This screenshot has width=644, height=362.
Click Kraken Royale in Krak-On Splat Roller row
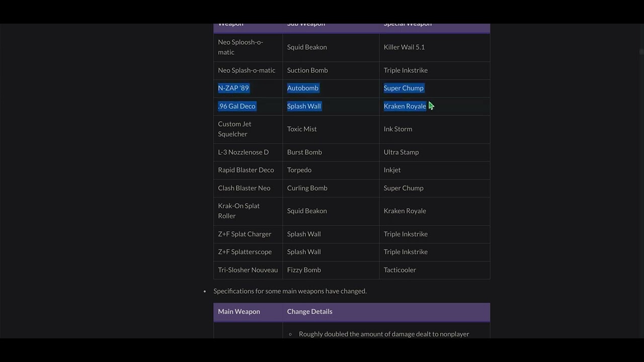click(434, 211)
